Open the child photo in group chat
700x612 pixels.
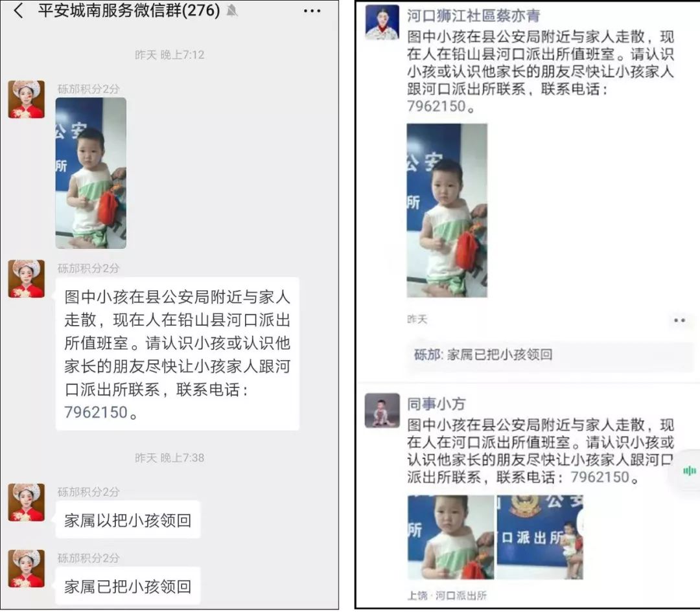point(91,173)
